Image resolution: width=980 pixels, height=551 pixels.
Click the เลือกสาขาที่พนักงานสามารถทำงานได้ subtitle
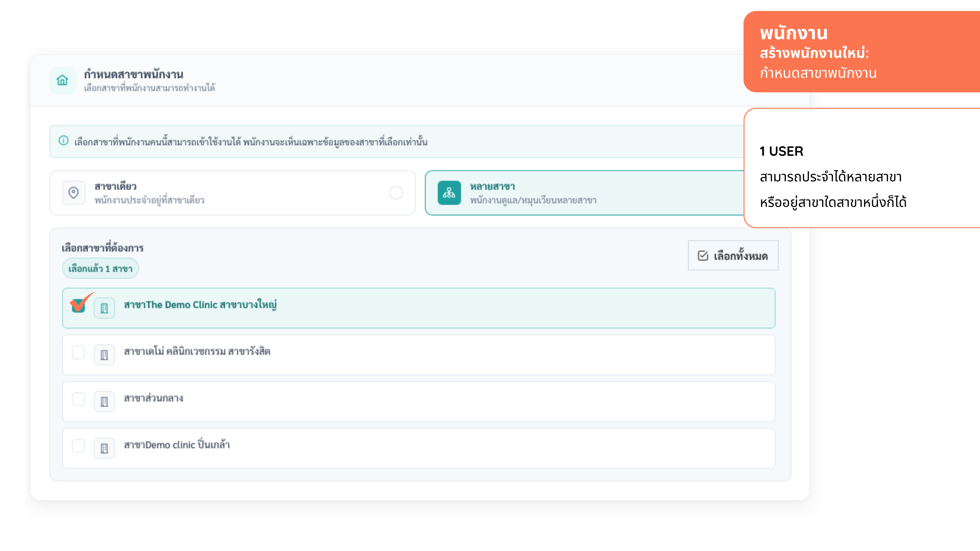point(150,88)
